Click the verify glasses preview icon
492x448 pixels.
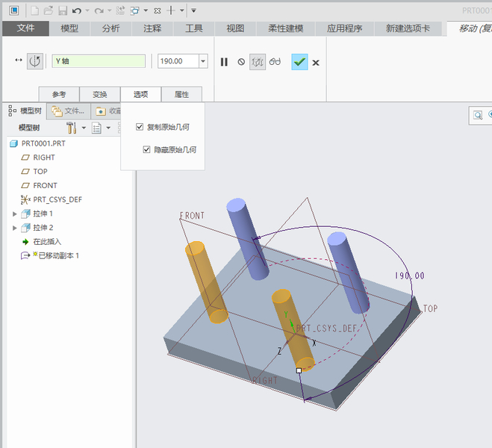click(275, 61)
